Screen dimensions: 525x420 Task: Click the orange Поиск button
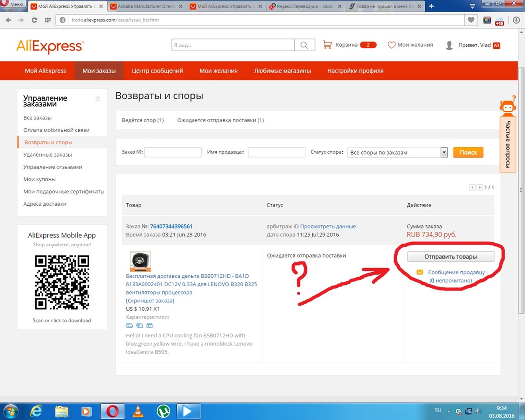pos(469,152)
